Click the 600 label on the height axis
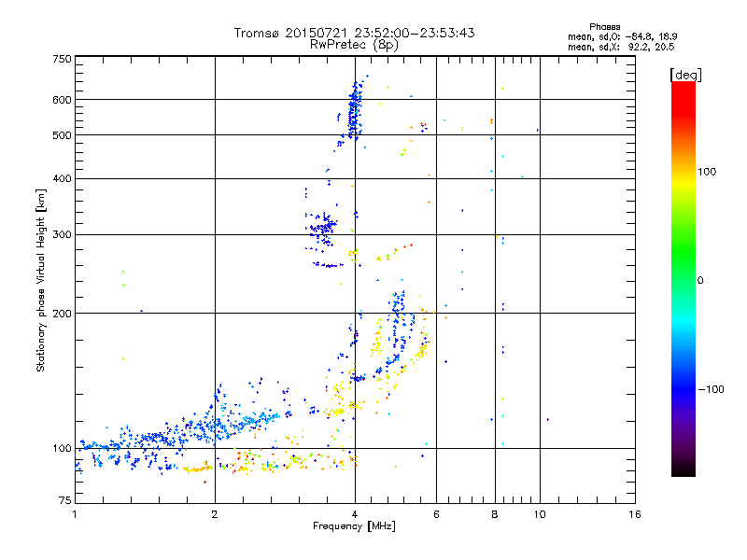The image size is (747, 560). [62, 100]
